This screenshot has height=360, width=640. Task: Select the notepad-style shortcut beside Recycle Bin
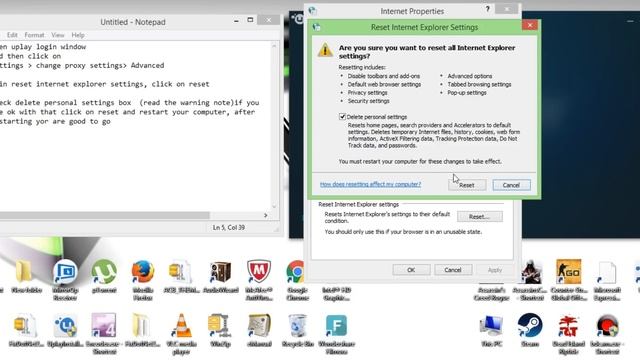[259, 330]
